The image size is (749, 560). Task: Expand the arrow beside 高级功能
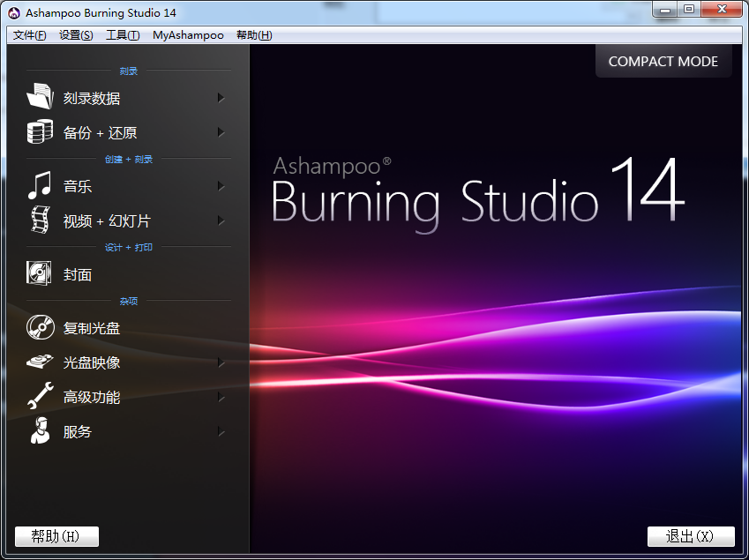click(x=221, y=397)
